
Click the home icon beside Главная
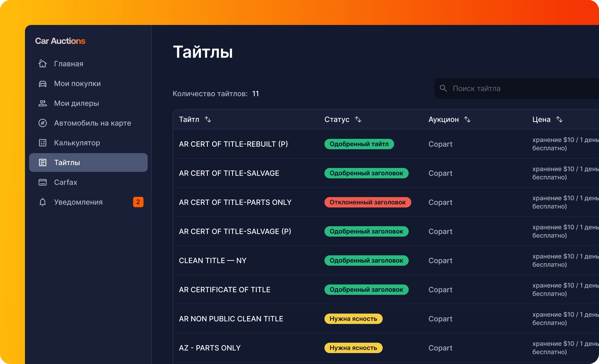click(x=43, y=64)
